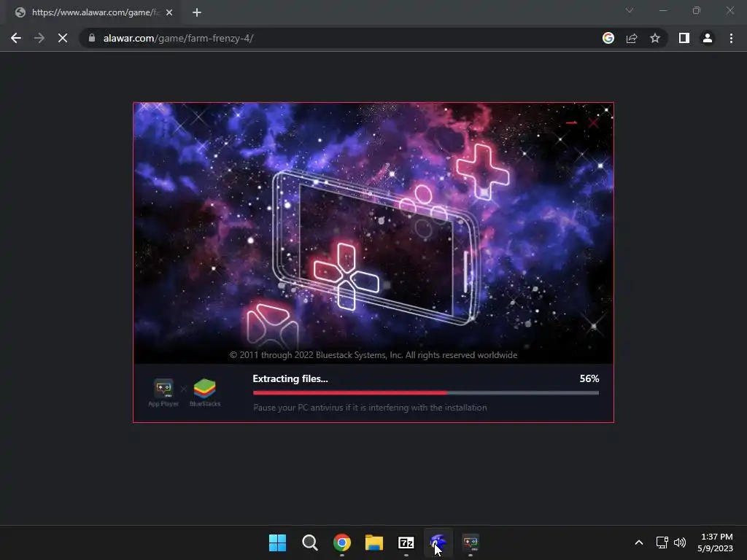Open the Chrome three-dot menu

click(731, 38)
